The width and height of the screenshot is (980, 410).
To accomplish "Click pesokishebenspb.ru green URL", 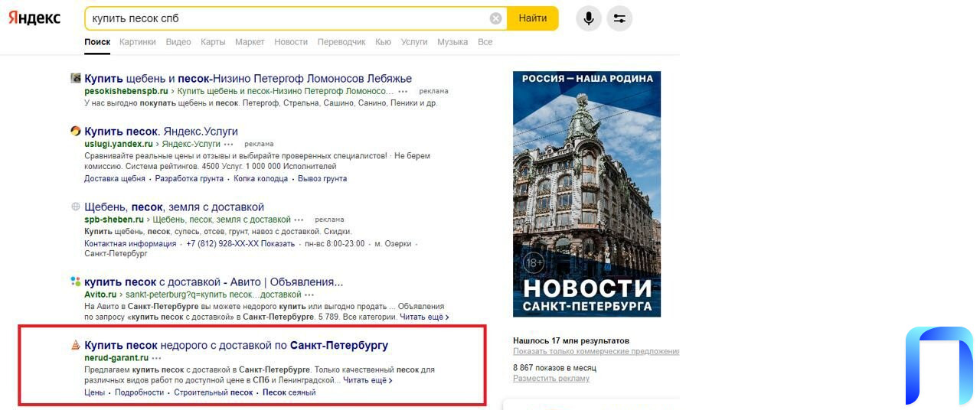I will point(126,91).
